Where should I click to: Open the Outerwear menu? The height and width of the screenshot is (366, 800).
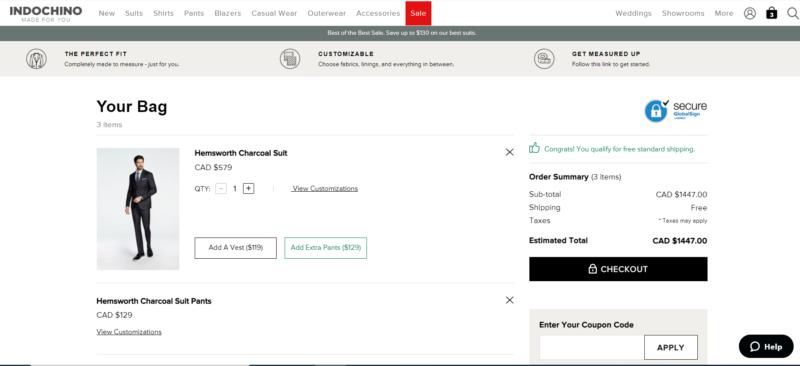coord(327,13)
